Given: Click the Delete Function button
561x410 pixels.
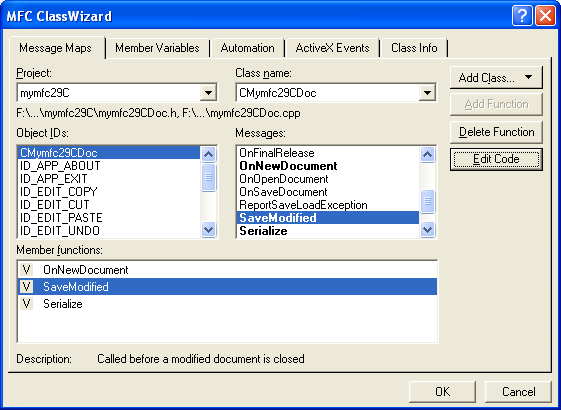Looking at the screenshot, I should click(496, 132).
